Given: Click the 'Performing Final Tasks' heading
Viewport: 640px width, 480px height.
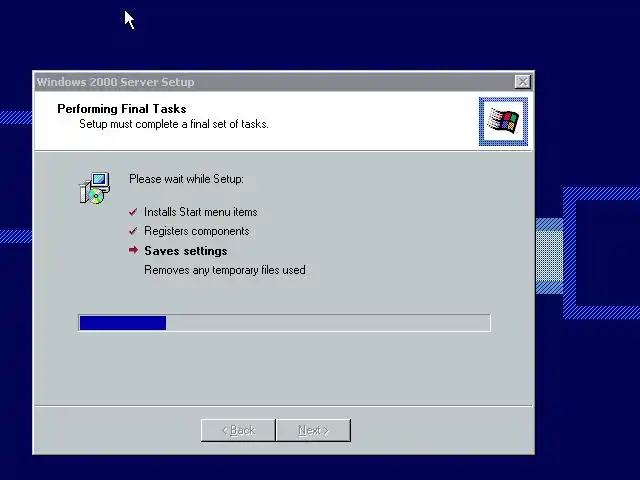Looking at the screenshot, I should click(x=122, y=109).
